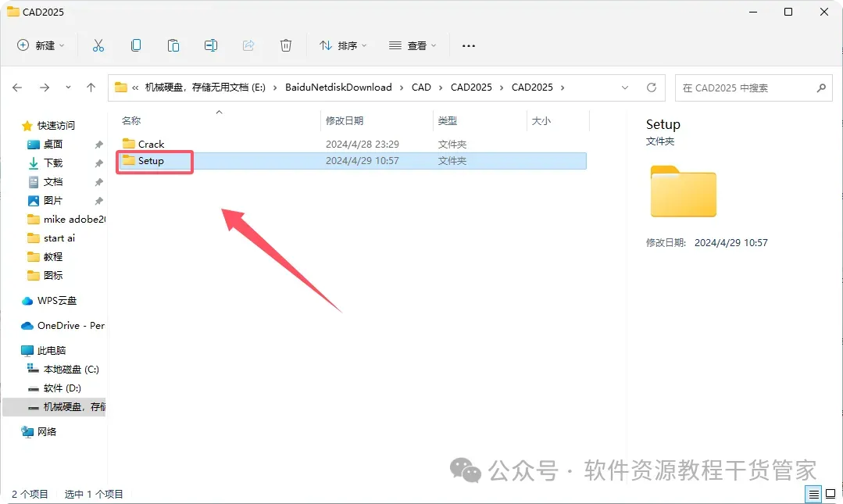This screenshot has width=843, height=504.
Task: Expand chevron after BaiduNetdiskDownload breadcrumb
Action: [402, 88]
